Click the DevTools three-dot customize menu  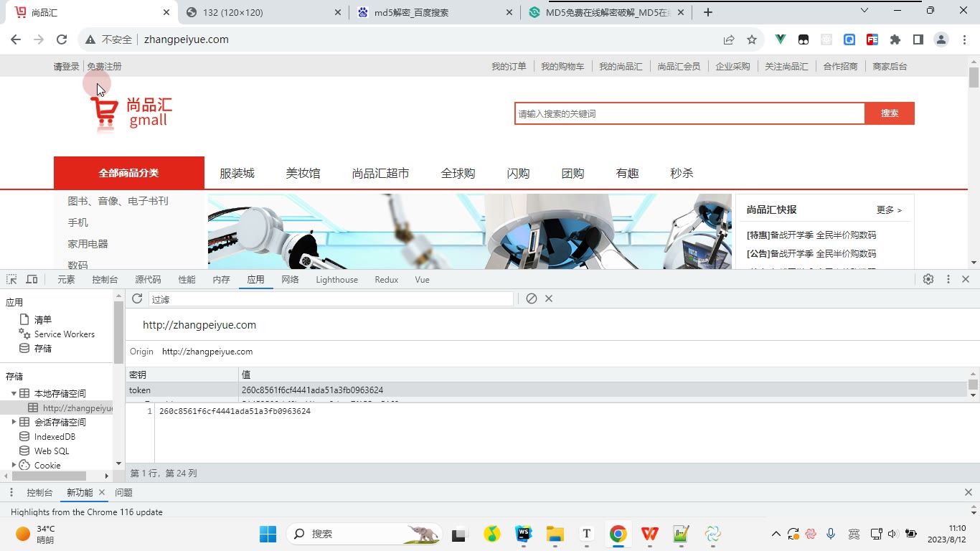(948, 280)
